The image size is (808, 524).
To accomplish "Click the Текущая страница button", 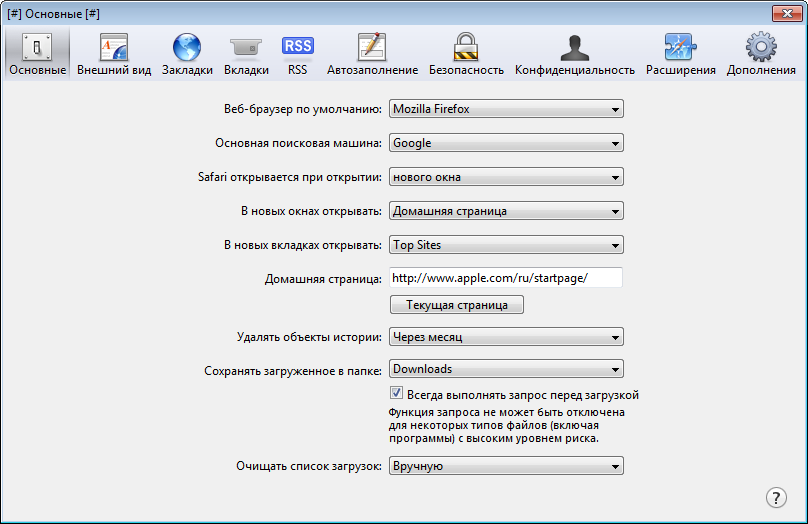I will 457,305.
